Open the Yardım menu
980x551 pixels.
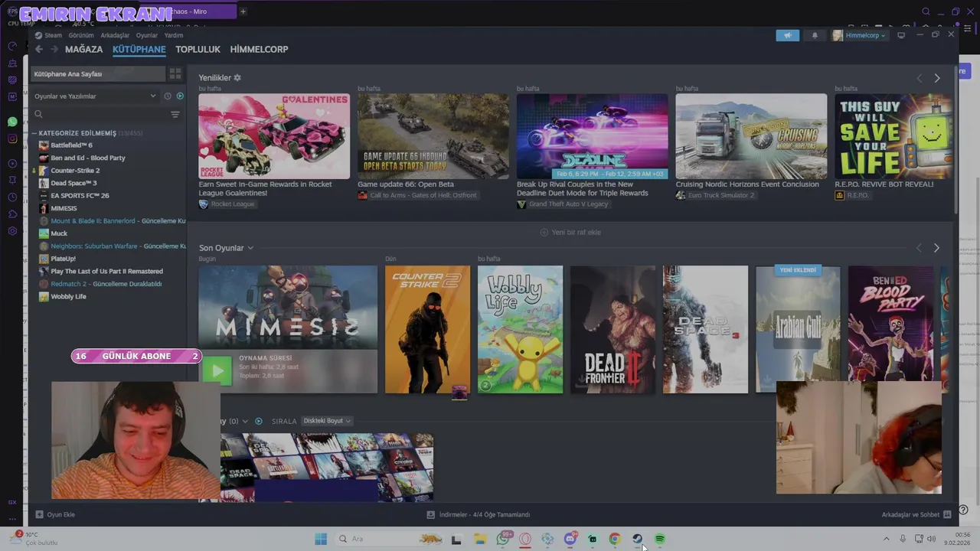pos(174,35)
